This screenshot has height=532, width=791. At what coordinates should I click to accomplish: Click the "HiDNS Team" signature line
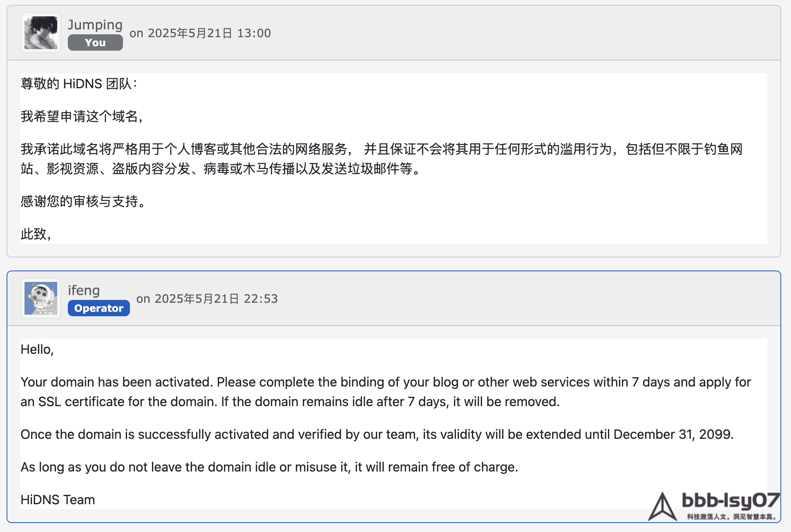(58, 500)
